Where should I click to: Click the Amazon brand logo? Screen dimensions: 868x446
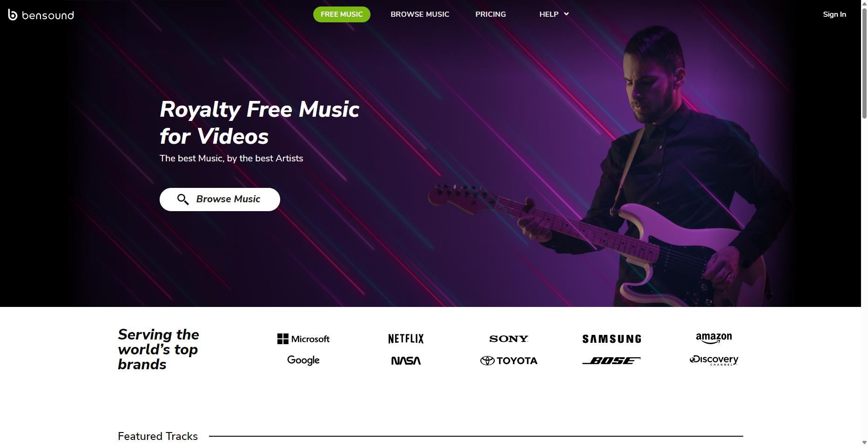[713, 338]
